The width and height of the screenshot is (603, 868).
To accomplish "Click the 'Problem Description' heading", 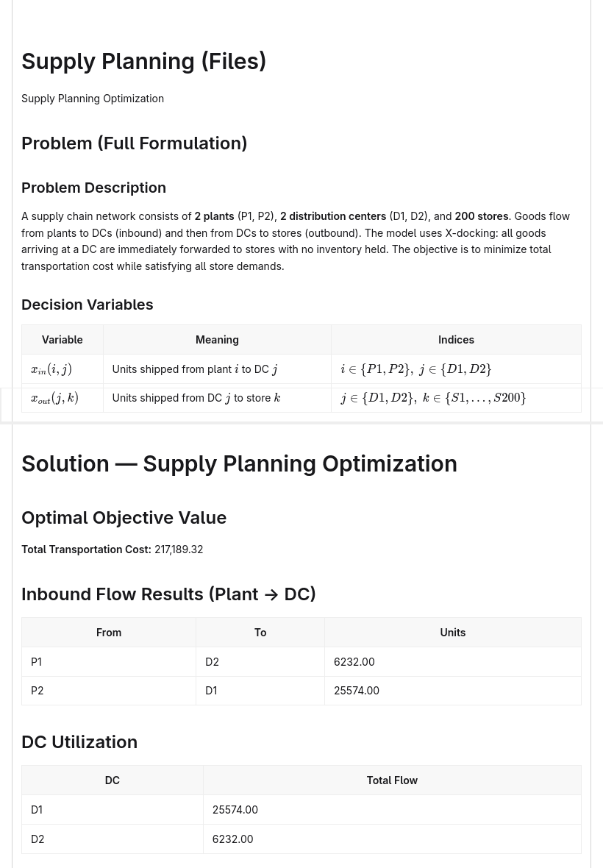I will click(93, 188).
